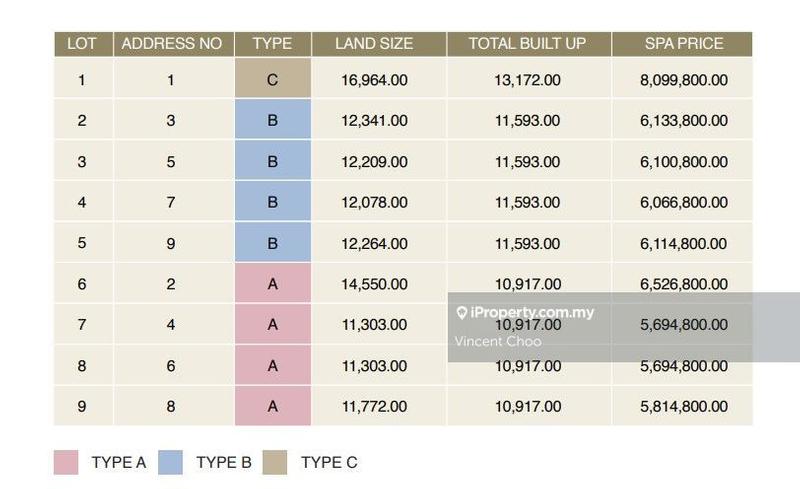Click the type B cell for lot 2
Image resolution: width=800 pixels, height=489 pixels.
click(272, 121)
